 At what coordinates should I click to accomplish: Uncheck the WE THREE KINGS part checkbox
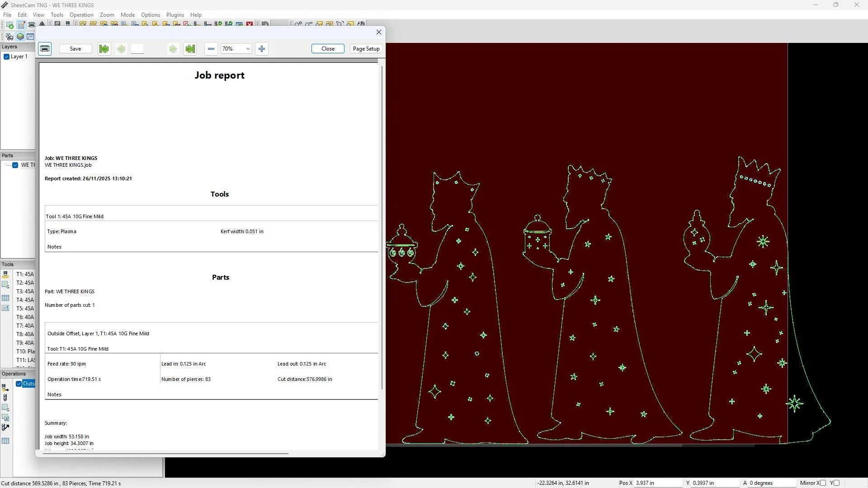point(15,165)
